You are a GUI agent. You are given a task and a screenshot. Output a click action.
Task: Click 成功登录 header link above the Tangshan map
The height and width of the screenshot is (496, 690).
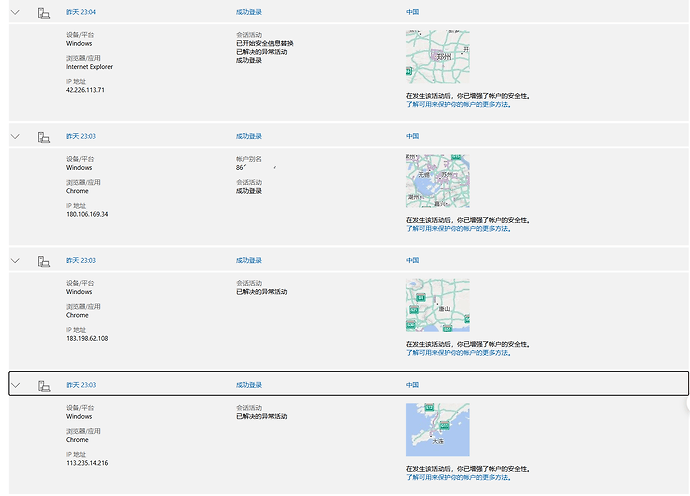[x=249, y=261]
